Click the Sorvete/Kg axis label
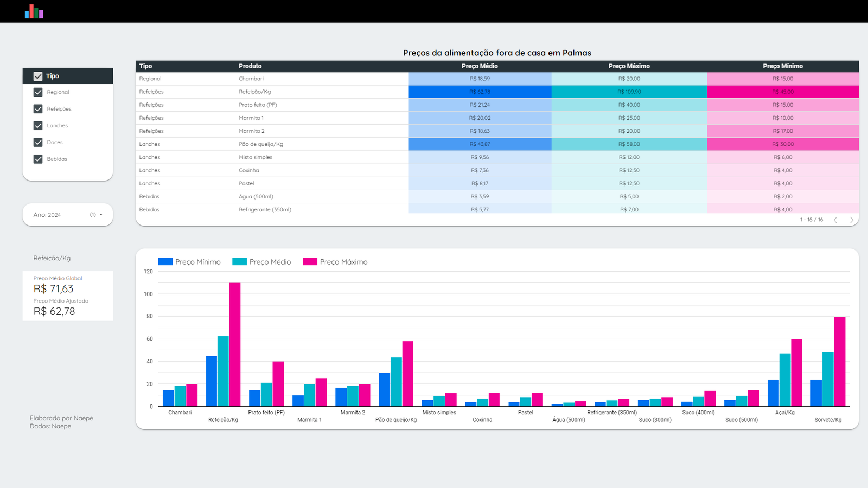Screen dimensions: 868x488 828,420
